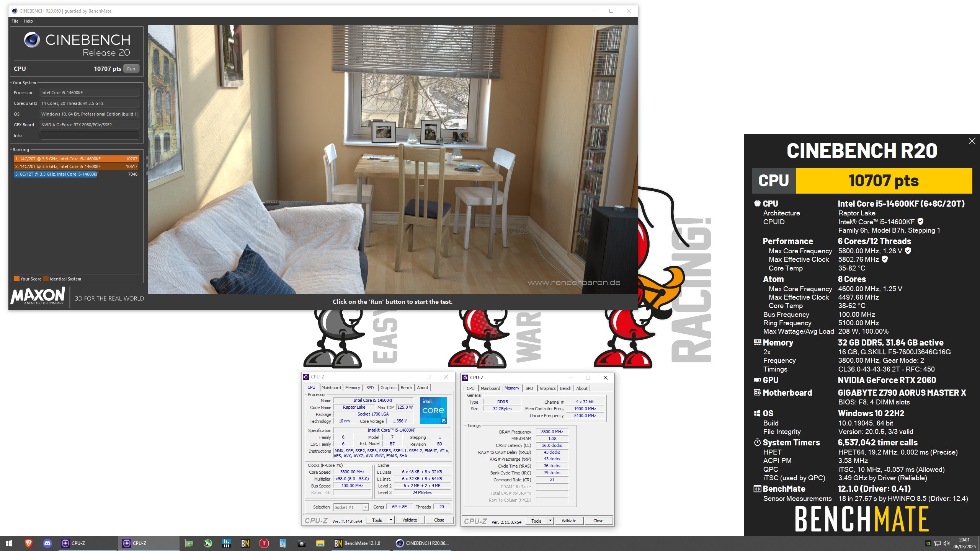Select ranking row 6C/12T scoring 7046
Viewport: 980px width, 551px height.
click(76, 174)
